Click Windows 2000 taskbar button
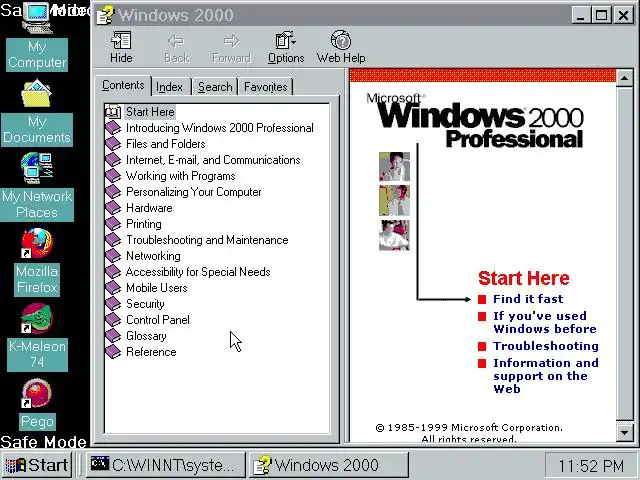Viewport: 640px width, 480px height. tap(329, 465)
